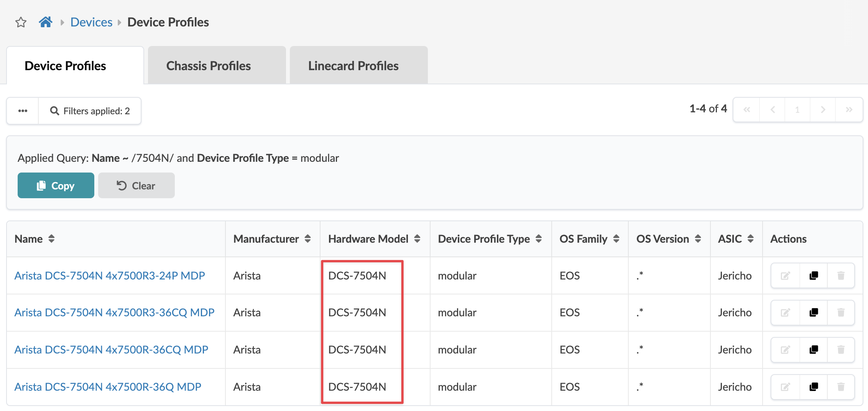Jump to the last page of results

[x=849, y=110]
